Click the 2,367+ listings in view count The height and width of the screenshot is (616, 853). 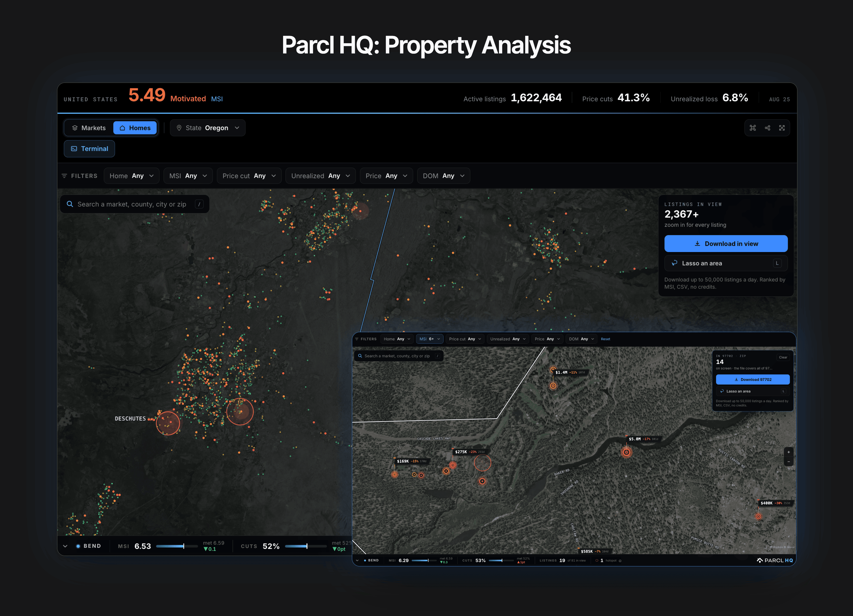coord(681,214)
